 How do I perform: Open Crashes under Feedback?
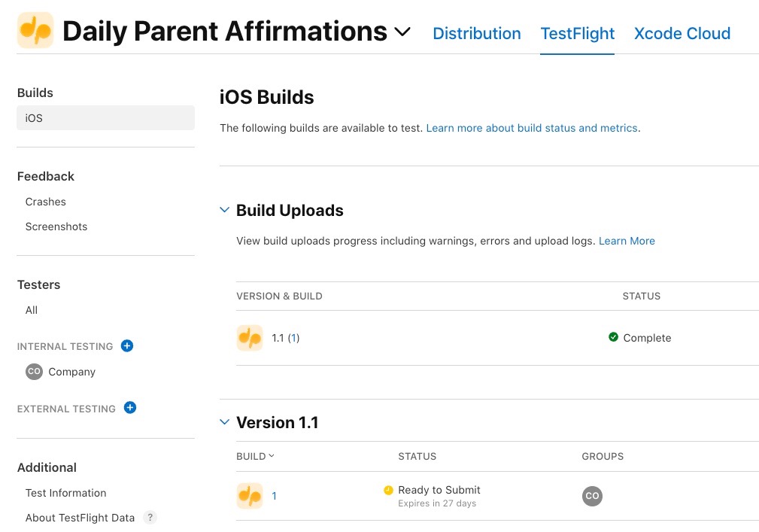(x=45, y=202)
